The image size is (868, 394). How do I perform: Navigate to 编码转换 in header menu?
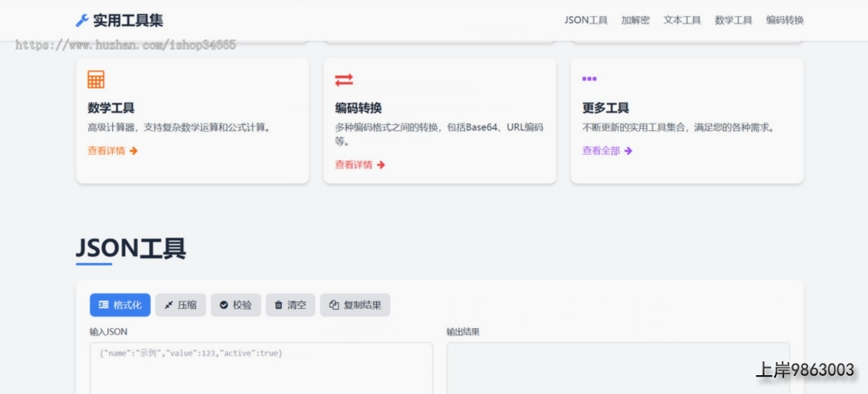click(x=785, y=20)
